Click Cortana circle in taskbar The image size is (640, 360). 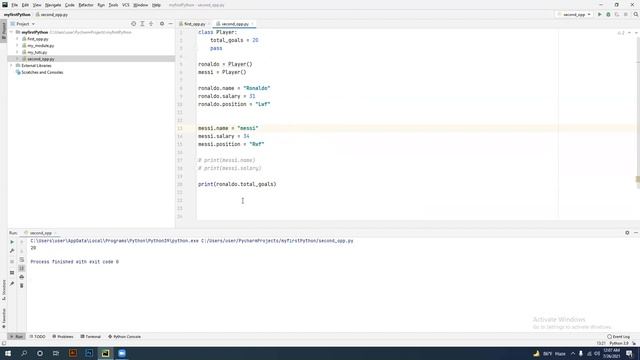click(x=40, y=353)
